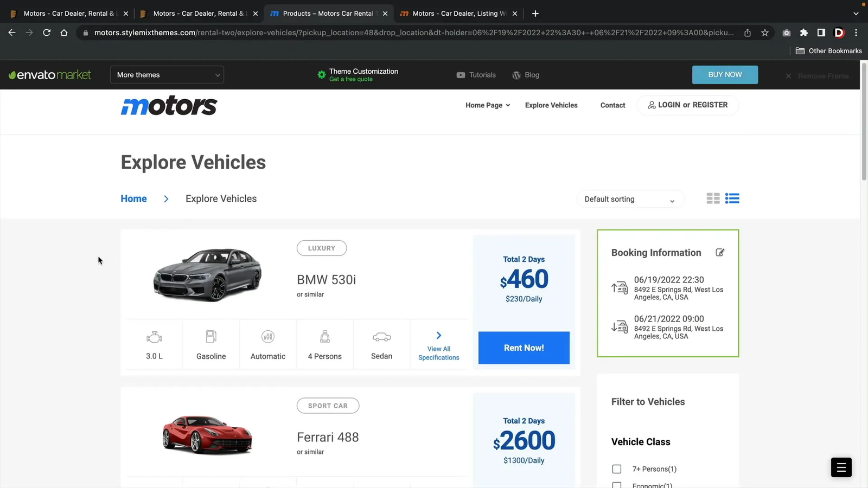Rent the BMW 530i now
This screenshot has width=868, height=488.
pos(524,348)
